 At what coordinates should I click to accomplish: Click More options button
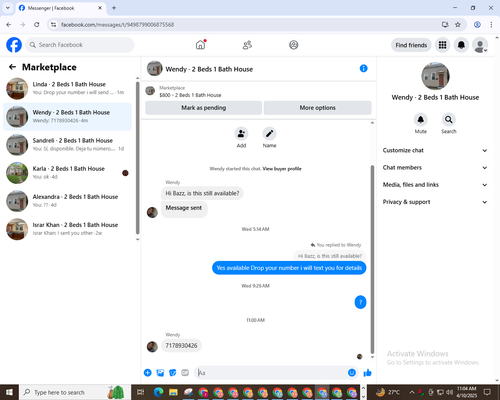coord(317,108)
